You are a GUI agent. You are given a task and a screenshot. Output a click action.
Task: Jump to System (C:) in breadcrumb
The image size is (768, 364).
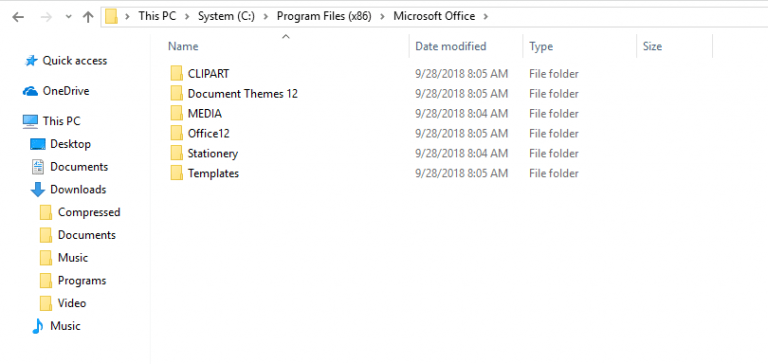coord(226,16)
